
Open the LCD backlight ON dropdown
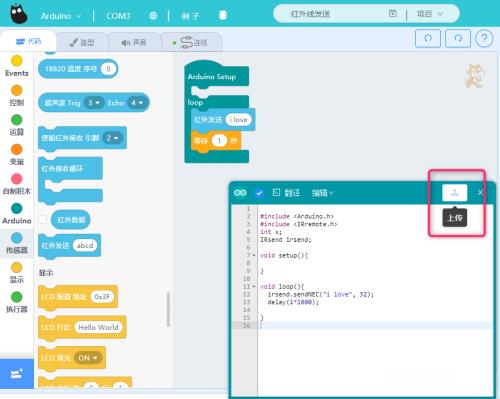pos(88,358)
